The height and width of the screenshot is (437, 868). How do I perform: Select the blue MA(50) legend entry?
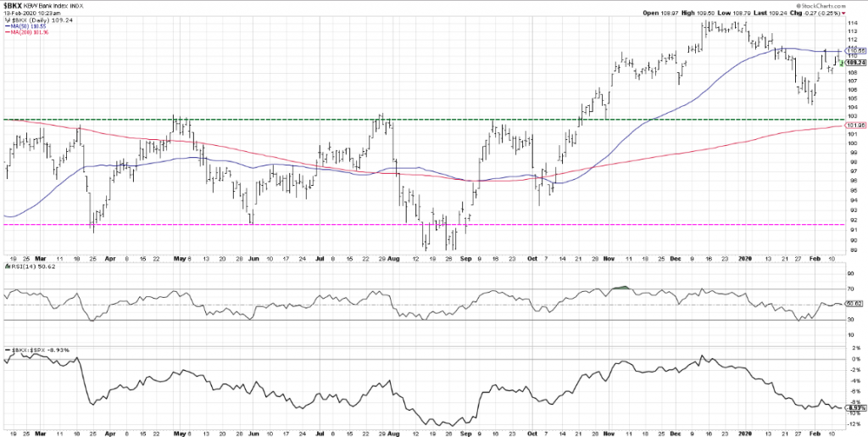click(25, 26)
